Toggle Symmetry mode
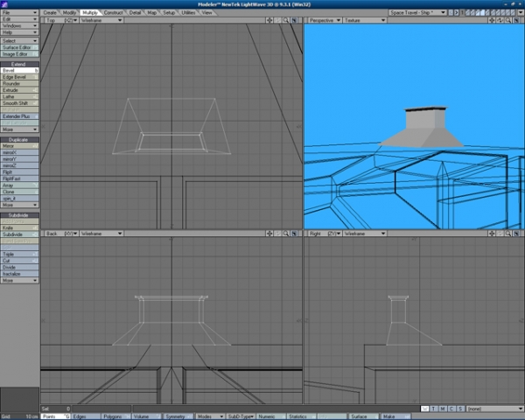 [x=178, y=416]
